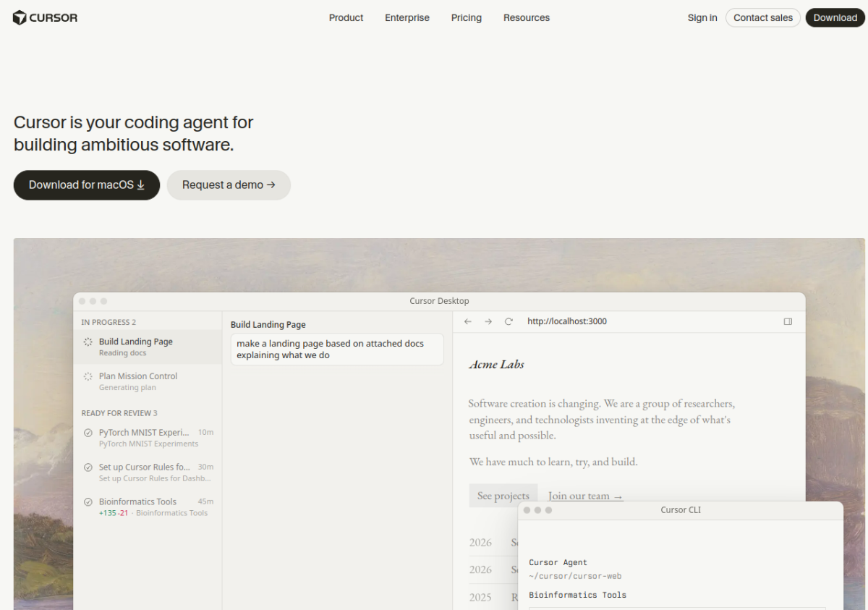868x610 pixels.
Task: Click the Reading docs status text
Action: 122,353
